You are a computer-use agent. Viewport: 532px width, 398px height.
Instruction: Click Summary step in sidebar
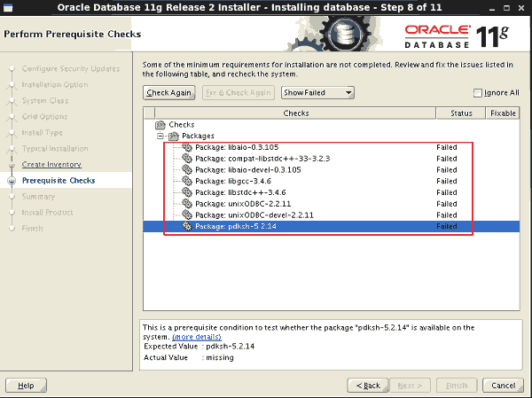38,197
